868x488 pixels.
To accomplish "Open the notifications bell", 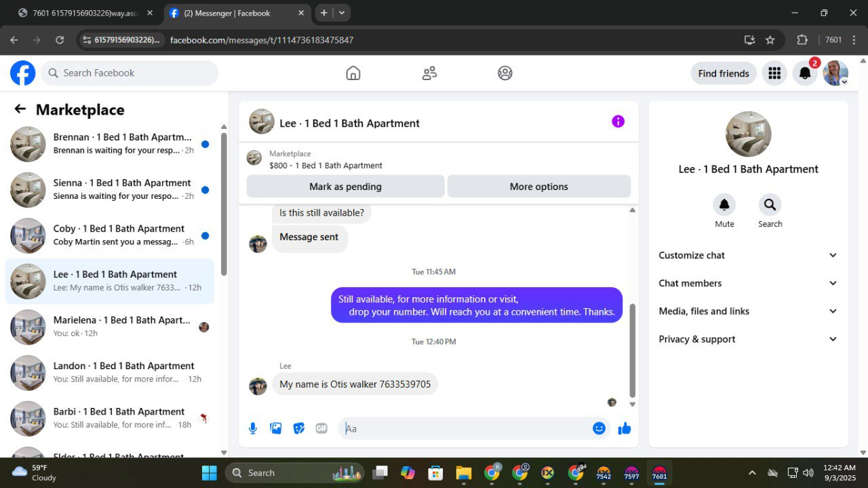I will (805, 73).
